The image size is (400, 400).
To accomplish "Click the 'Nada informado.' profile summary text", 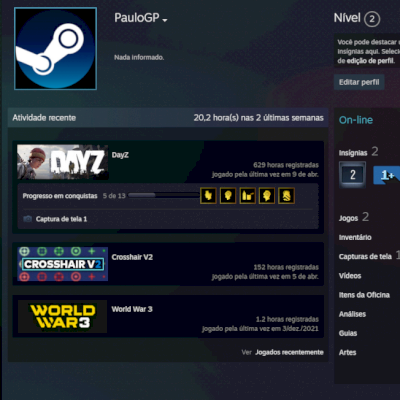I will point(139,57).
